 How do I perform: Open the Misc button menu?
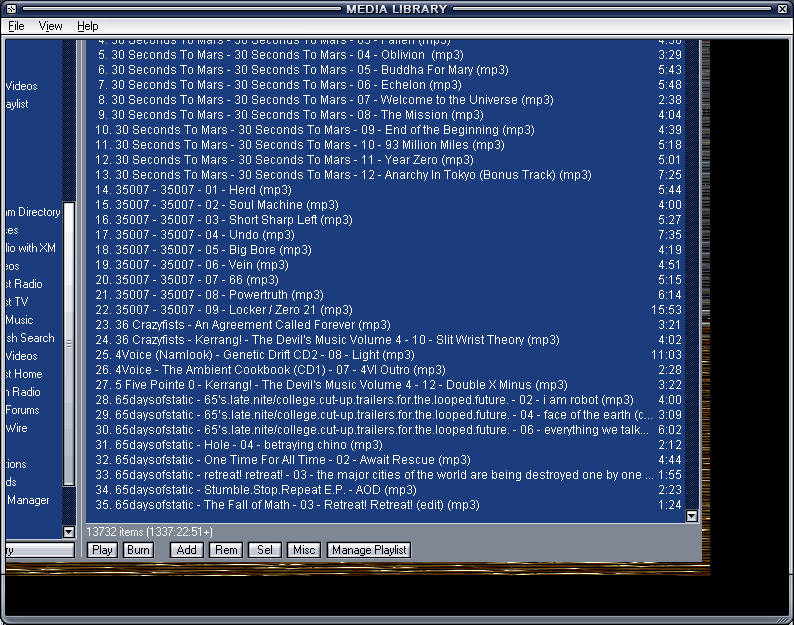(304, 550)
